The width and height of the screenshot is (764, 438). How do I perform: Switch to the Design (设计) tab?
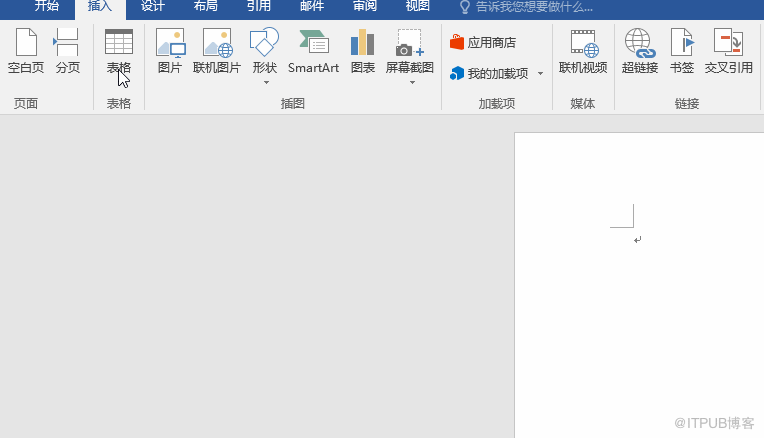[152, 7]
